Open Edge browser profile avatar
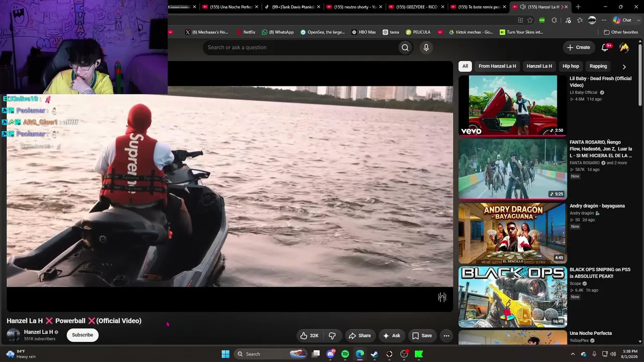The width and height of the screenshot is (644, 362). pos(592,20)
